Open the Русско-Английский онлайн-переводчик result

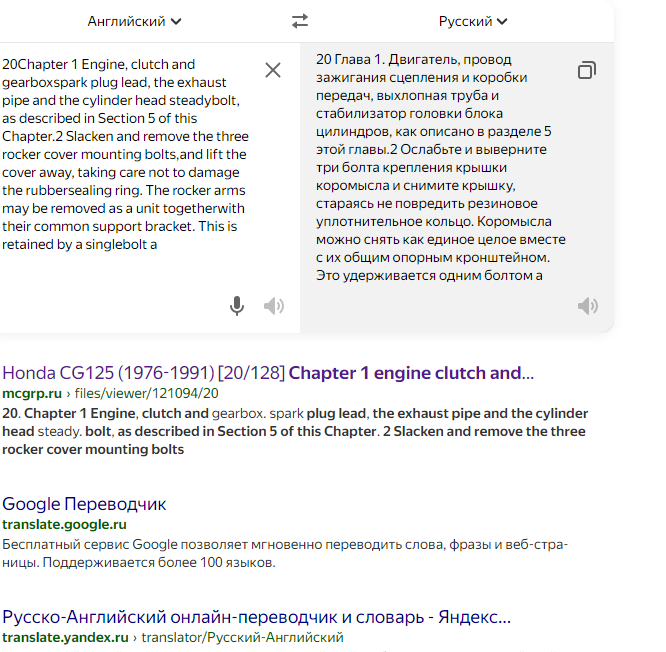(x=256, y=617)
